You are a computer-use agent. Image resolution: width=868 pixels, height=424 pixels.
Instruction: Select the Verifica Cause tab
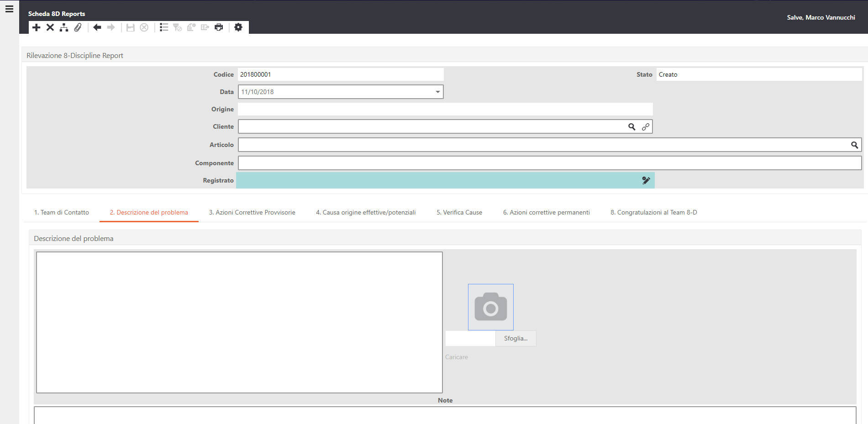(459, 213)
